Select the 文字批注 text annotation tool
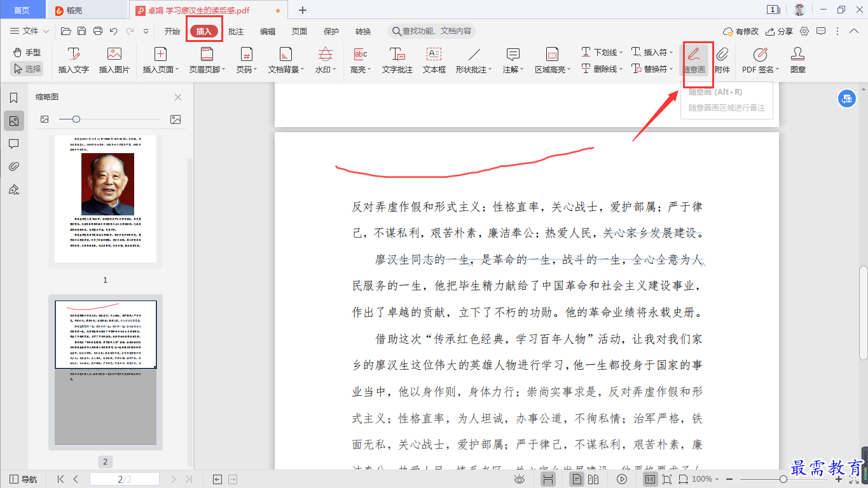The width and height of the screenshot is (868, 488). coord(397,61)
